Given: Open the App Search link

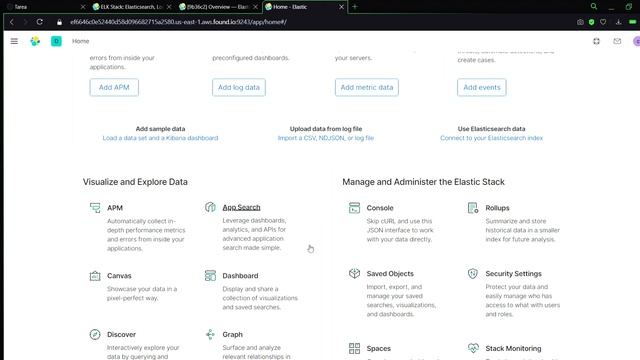Looking at the screenshot, I should point(241,207).
